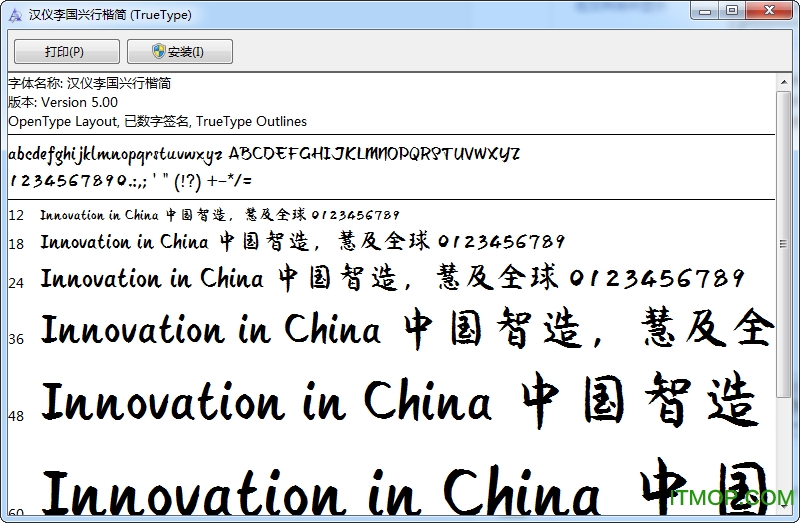Maximize the font viewer window

732,11
